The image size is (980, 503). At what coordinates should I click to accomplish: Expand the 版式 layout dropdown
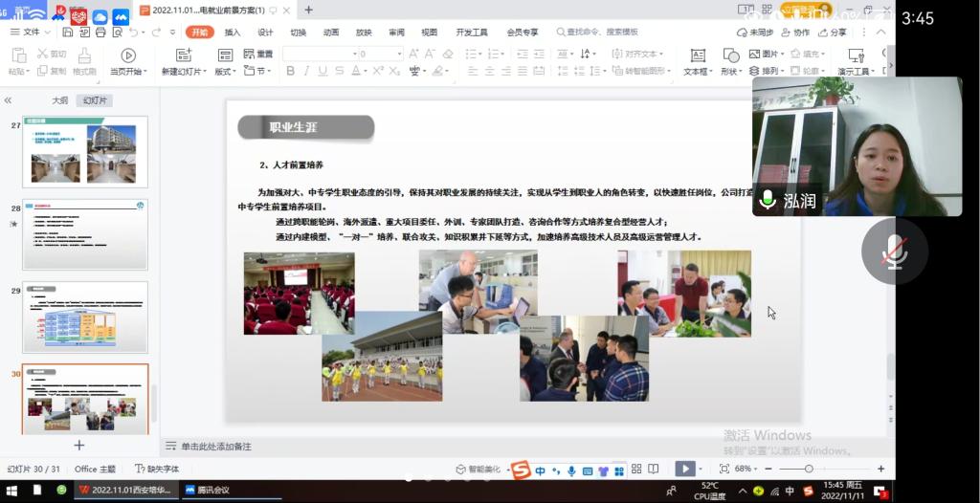click(225, 72)
